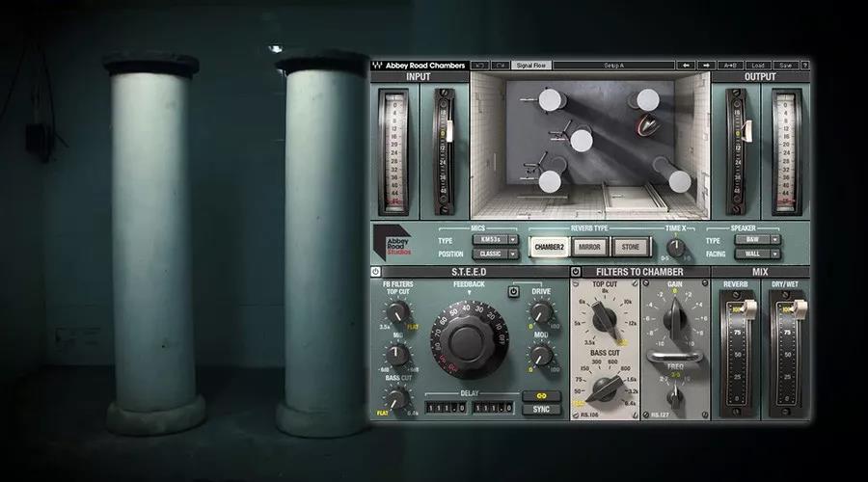Image resolution: width=868 pixels, height=482 pixels.
Task: Load the previous preset with the left arrow
Action: click(x=686, y=66)
